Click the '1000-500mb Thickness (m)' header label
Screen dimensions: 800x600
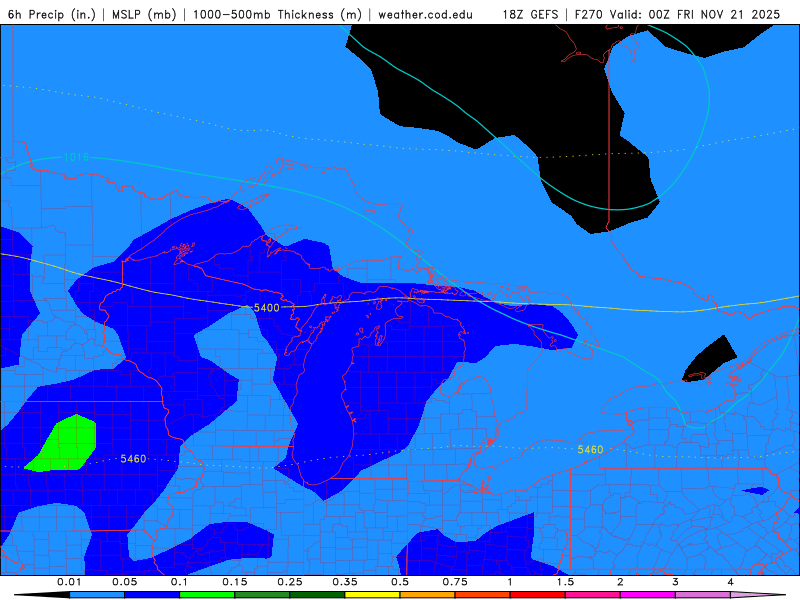(x=277, y=14)
